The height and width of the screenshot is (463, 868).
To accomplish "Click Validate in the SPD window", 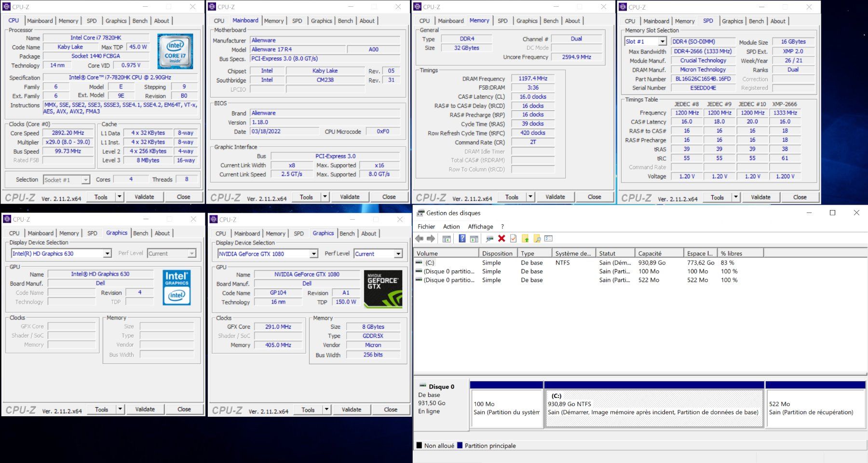I will (x=760, y=197).
